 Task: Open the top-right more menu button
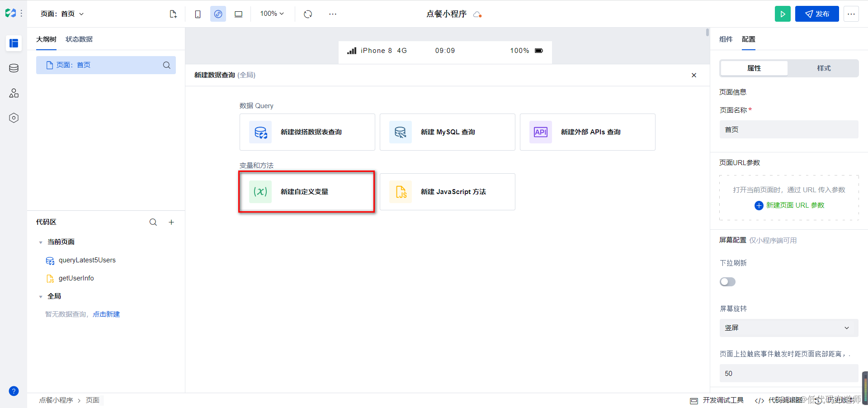point(851,14)
